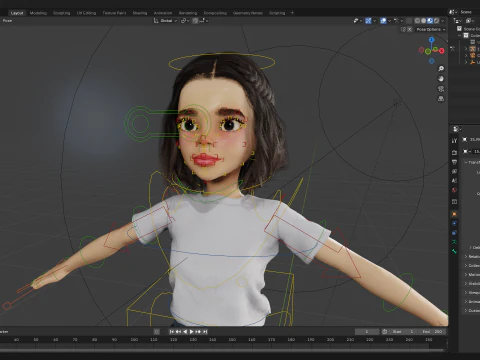Open the Scene properties tab
Image resolution: width=480 pixels, height=360 pixels.
coord(454,181)
